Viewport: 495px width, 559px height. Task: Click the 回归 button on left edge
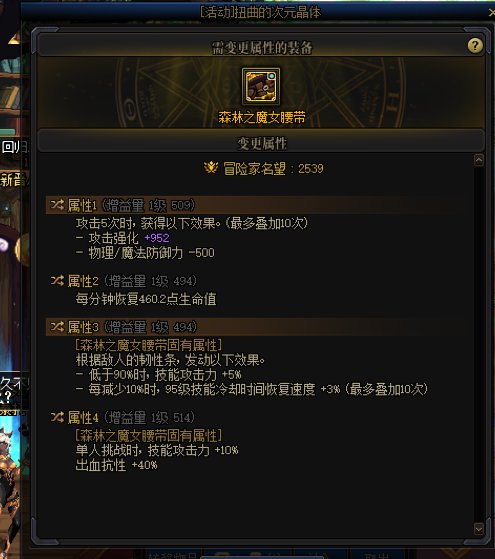(14, 147)
